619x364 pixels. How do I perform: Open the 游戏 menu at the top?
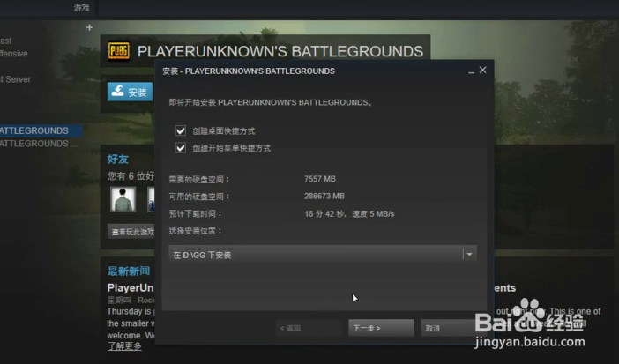coord(81,8)
